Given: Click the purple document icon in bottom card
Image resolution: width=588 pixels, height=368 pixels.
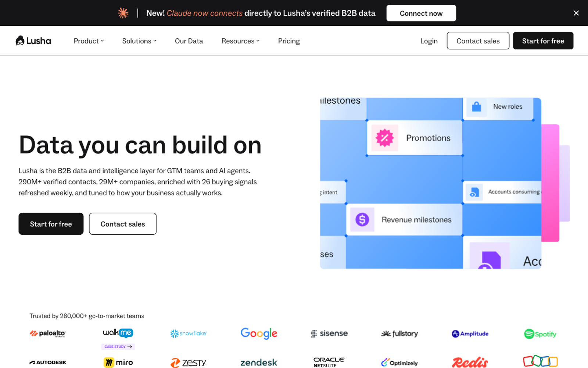Looking at the screenshot, I should [x=490, y=259].
